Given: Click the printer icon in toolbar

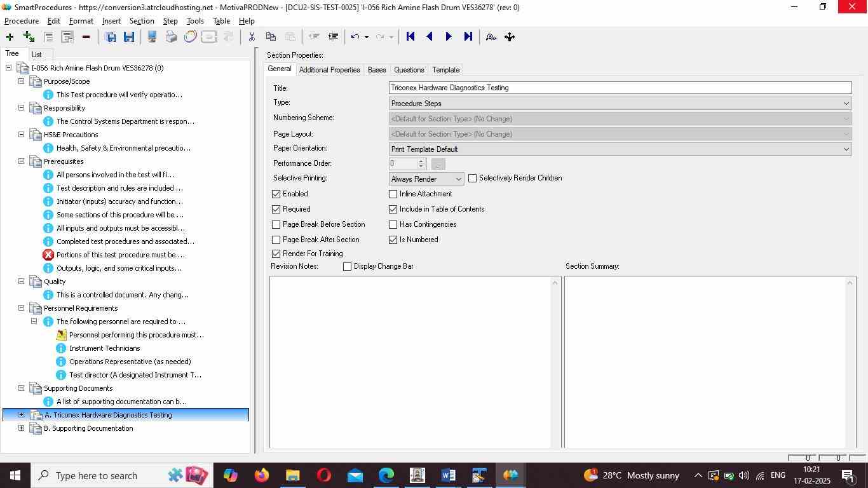Looking at the screenshot, I should point(171,37).
